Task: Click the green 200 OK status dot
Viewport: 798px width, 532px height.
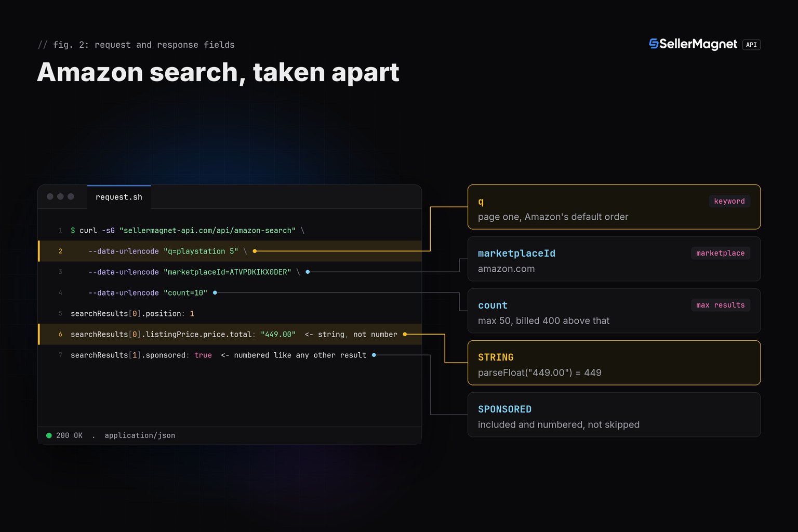Action: pyautogui.click(x=49, y=435)
